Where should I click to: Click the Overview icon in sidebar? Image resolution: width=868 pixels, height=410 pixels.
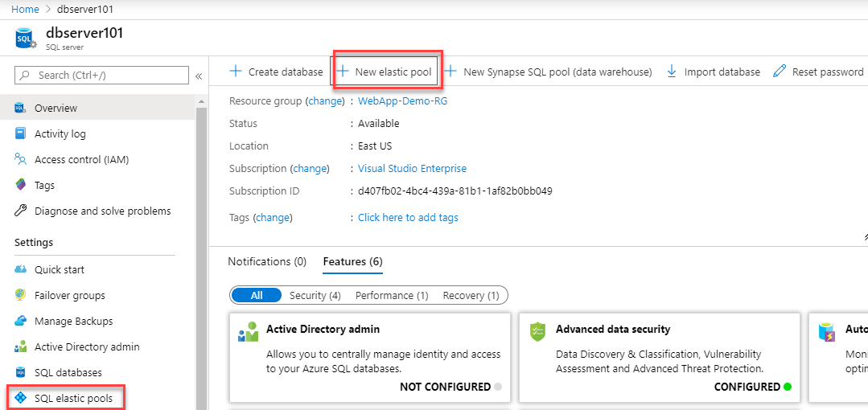coord(20,108)
